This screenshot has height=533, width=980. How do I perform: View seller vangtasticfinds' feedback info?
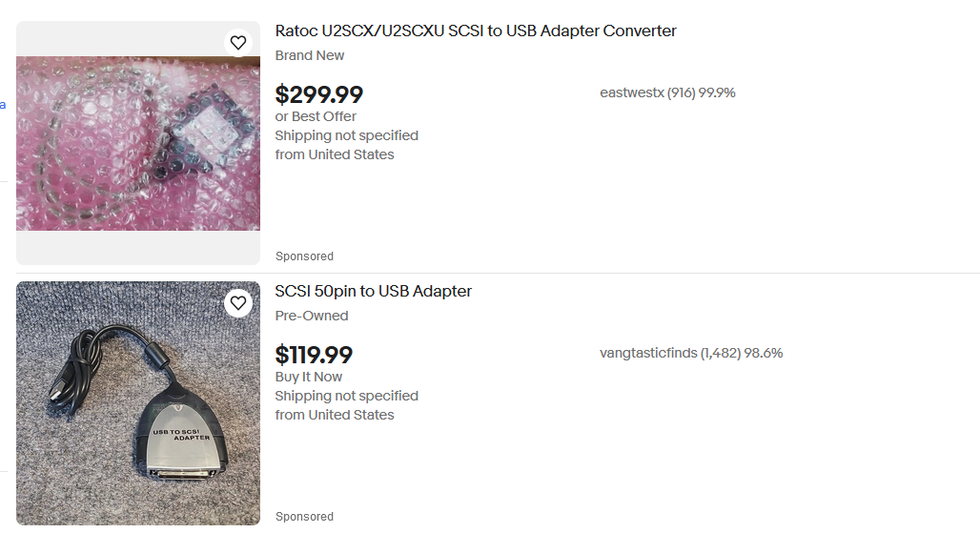[x=691, y=353]
